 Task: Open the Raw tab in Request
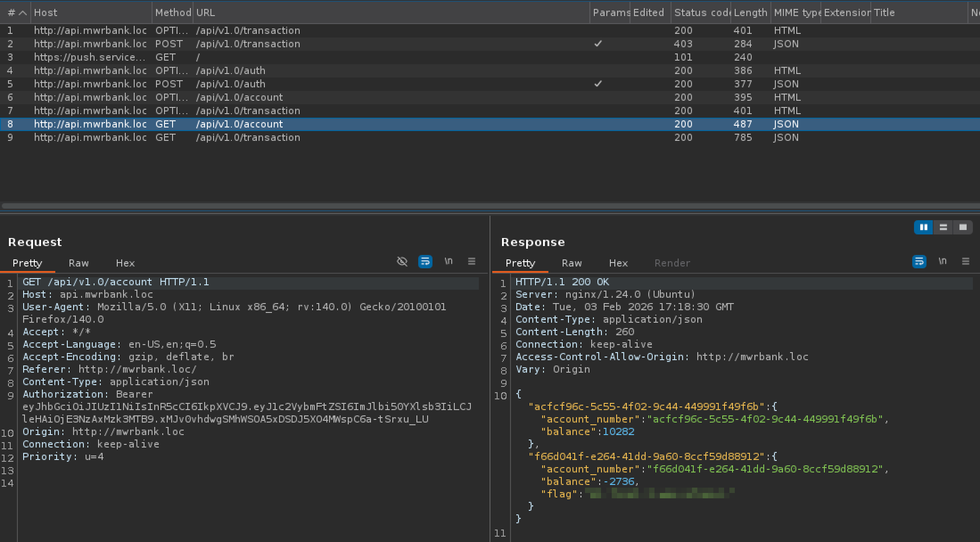coord(78,263)
